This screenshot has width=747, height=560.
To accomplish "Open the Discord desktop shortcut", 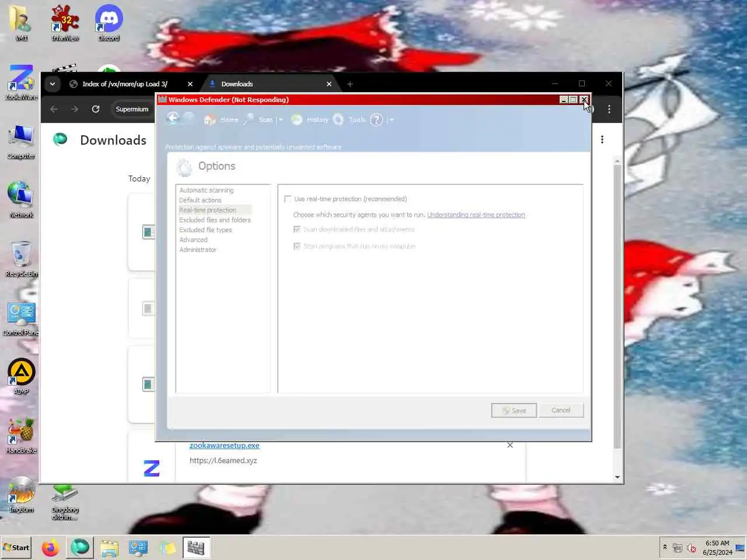I will tap(109, 23).
